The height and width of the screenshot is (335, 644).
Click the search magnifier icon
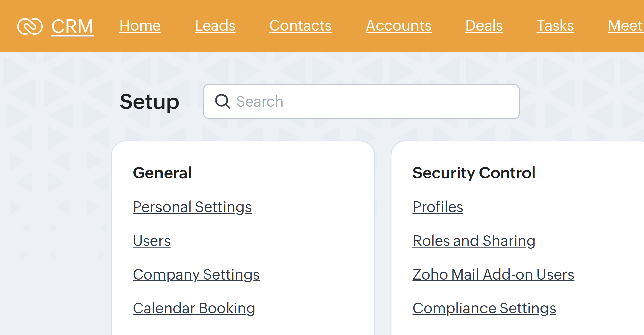pyautogui.click(x=223, y=101)
